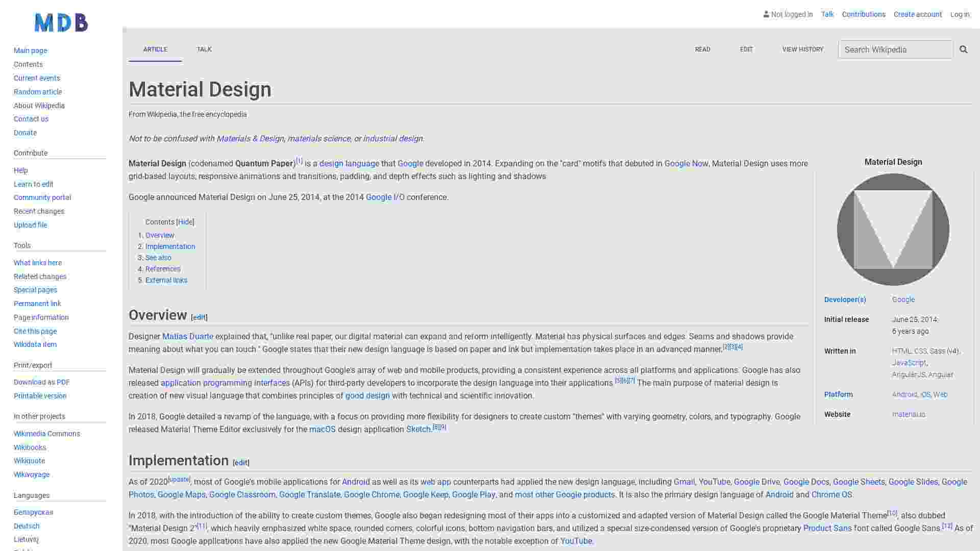The width and height of the screenshot is (980, 551).
Task: Open the Contributions link
Action: (864, 14)
